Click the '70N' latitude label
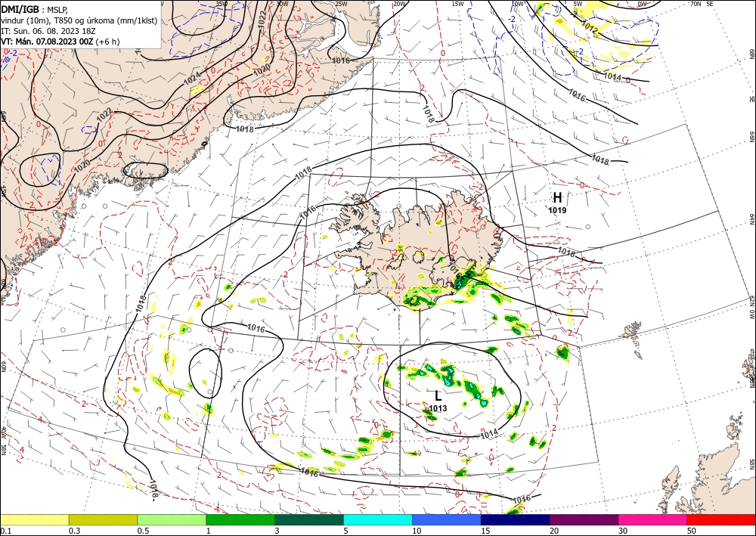The height and width of the screenshot is (536, 756). click(696, 4)
